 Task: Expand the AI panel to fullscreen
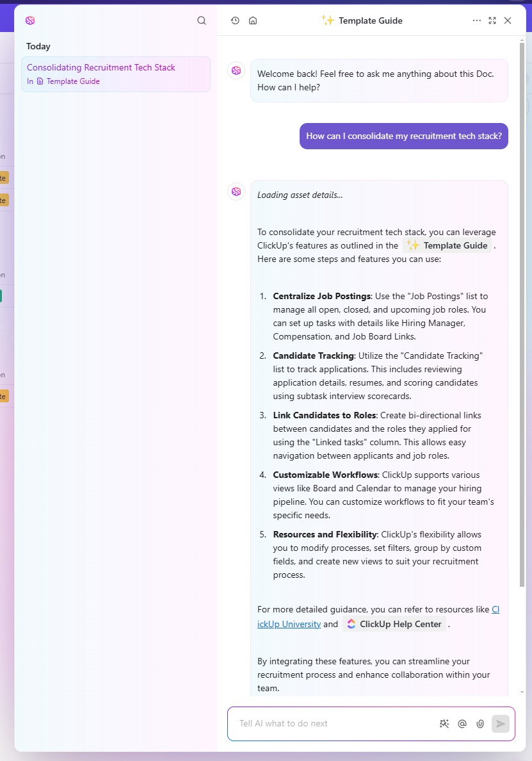click(x=492, y=20)
